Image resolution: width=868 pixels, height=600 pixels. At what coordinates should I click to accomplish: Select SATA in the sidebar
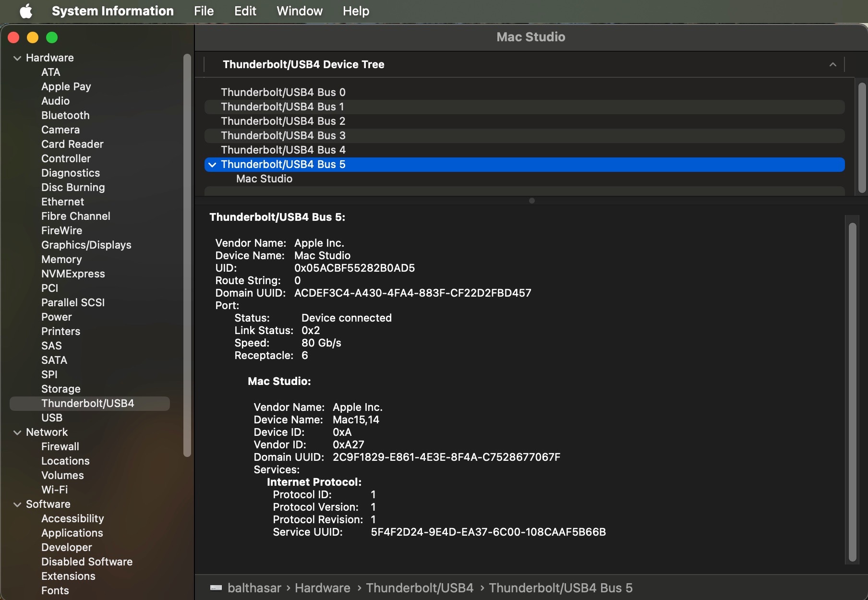pyautogui.click(x=54, y=360)
